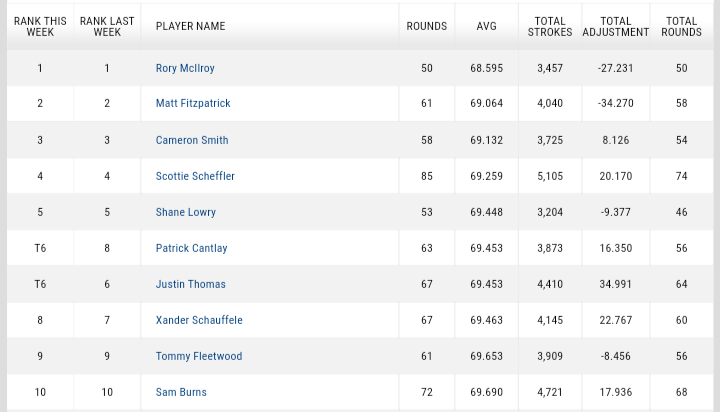Viewport: 720px width, 412px height.
Task: Click the Total Rounds column header
Action: pyautogui.click(x=681, y=26)
